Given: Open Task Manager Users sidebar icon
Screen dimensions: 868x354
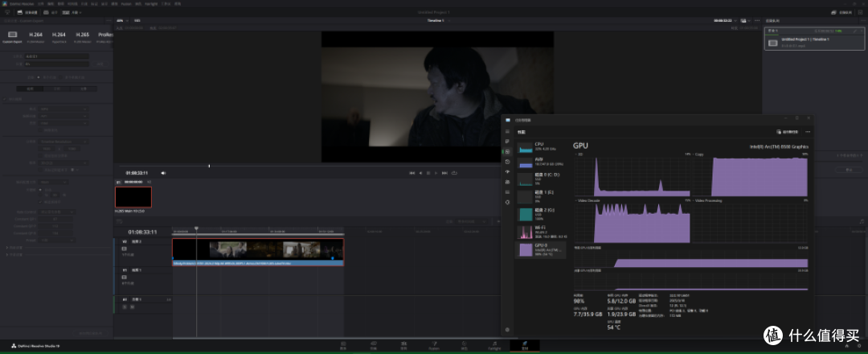Looking at the screenshot, I should pos(507,182).
